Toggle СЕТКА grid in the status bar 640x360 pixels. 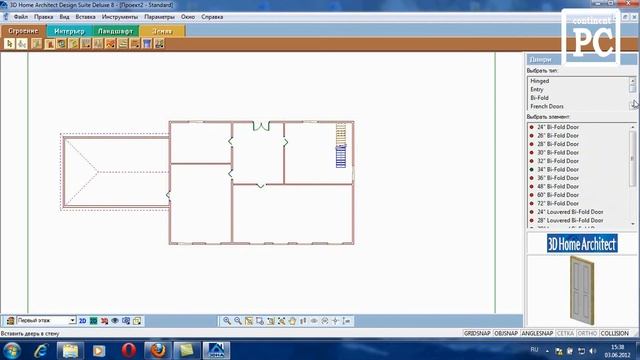tap(565, 333)
